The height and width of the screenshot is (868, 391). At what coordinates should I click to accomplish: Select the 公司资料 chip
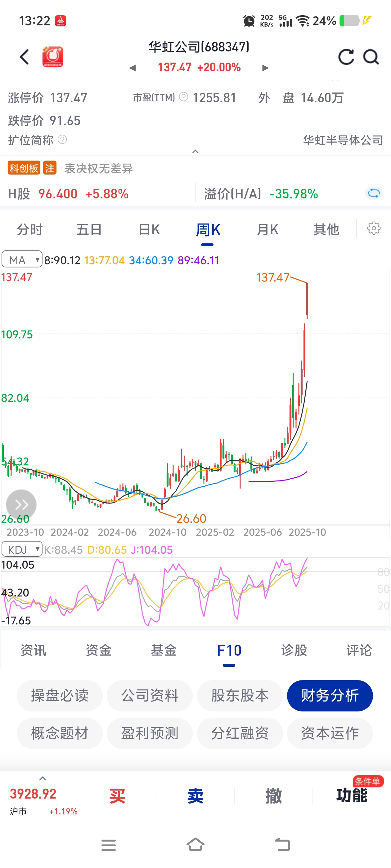[150, 695]
